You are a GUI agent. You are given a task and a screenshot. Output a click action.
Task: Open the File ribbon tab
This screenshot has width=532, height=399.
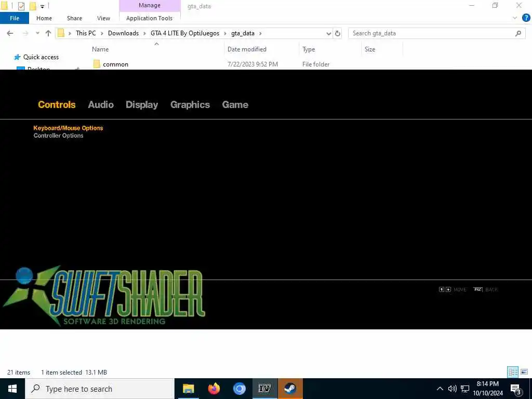pyautogui.click(x=14, y=18)
